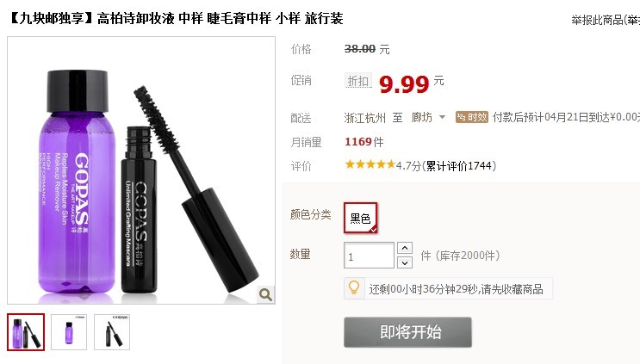
Task: Select the mascara thumbnail
Action: (112, 332)
